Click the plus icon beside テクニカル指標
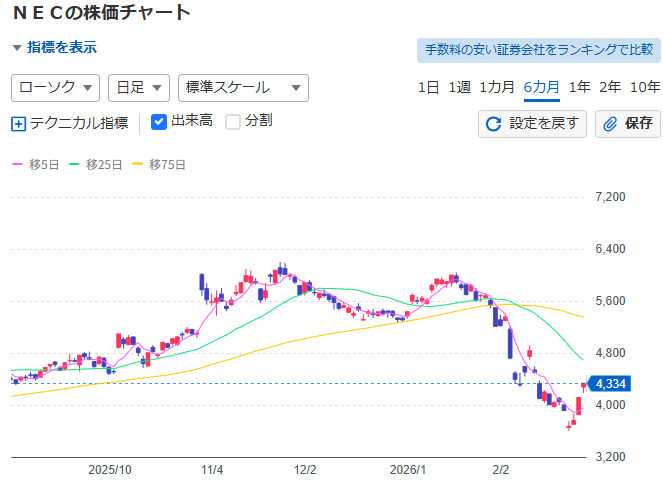The width and height of the screenshot is (663, 492). (18, 124)
